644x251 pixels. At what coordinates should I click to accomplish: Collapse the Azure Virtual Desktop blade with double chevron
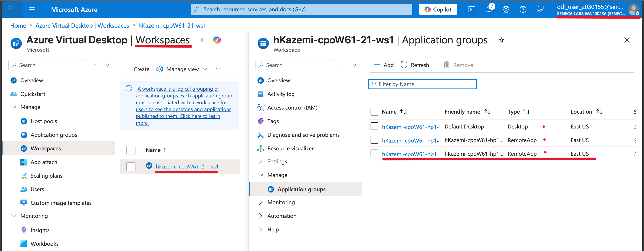pos(203,40)
